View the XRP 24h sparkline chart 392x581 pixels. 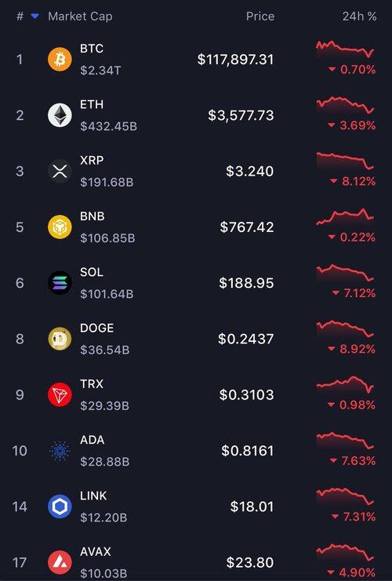(345, 162)
